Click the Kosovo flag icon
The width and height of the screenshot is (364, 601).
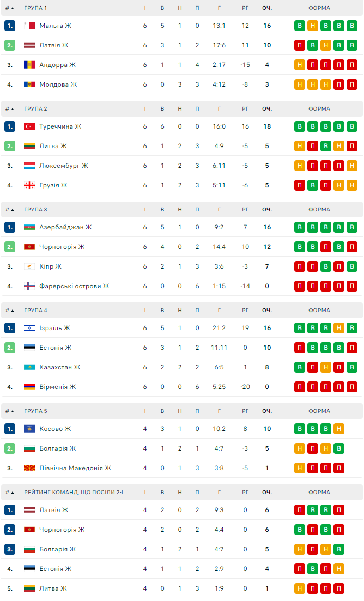29,429
